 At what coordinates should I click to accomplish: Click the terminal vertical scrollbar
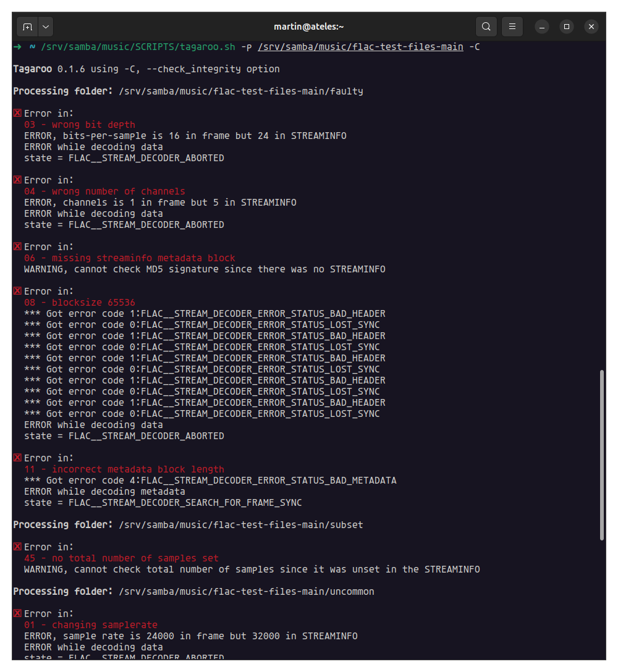coord(602,455)
